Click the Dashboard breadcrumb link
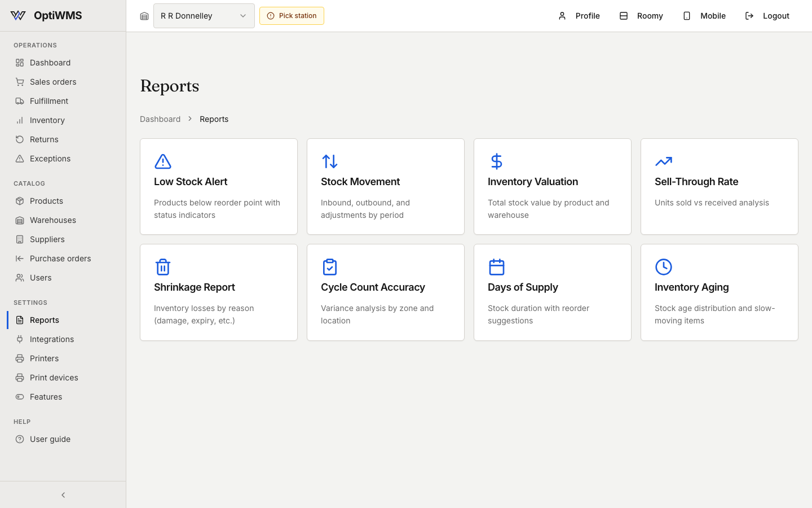 pyautogui.click(x=160, y=119)
